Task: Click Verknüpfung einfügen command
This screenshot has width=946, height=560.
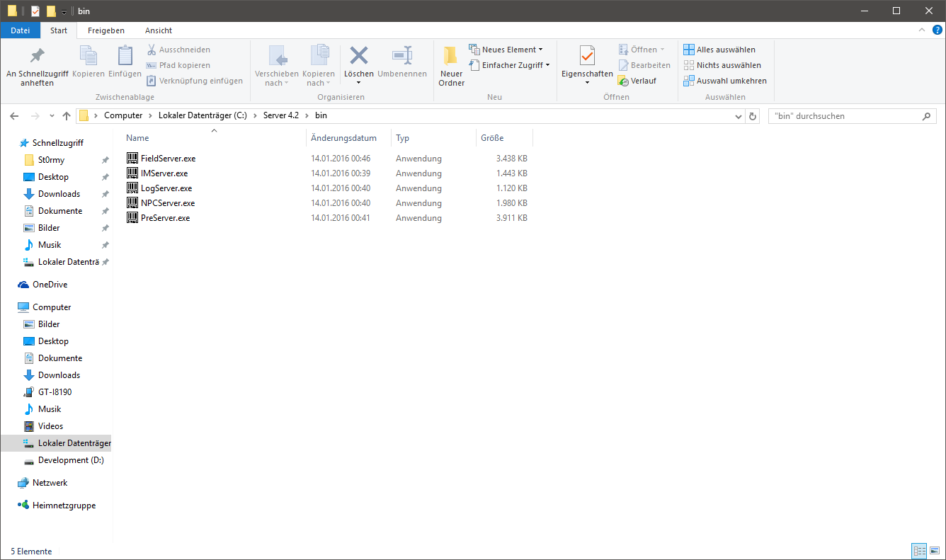Action: point(195,81)
